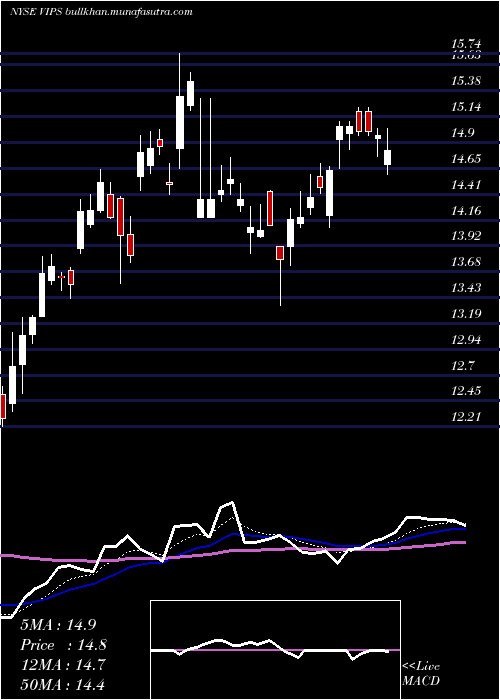The height and width of the screenshot is (700, 500).
Task: Click the 13.68 price axis label
Action: coord(466,261)
